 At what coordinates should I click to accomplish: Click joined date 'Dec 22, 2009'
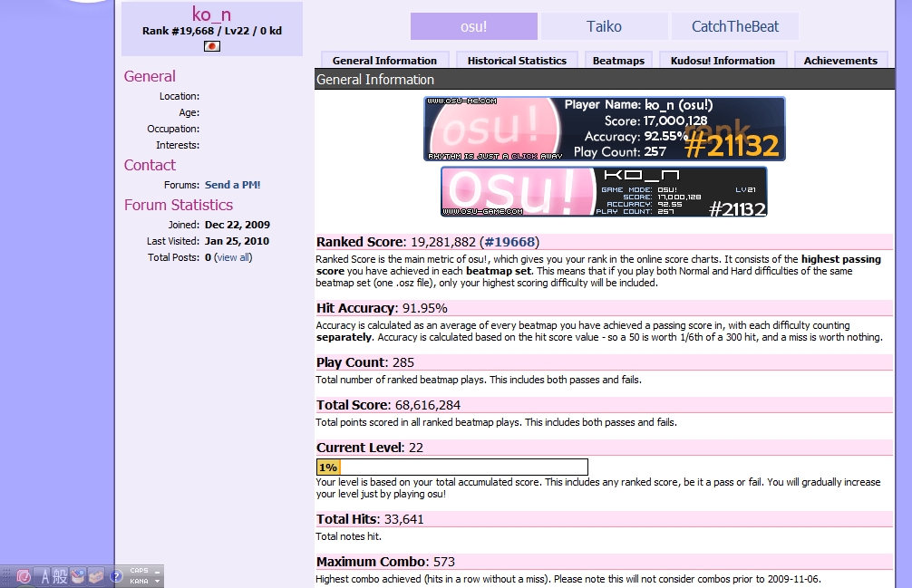click(x=238, y=225)
